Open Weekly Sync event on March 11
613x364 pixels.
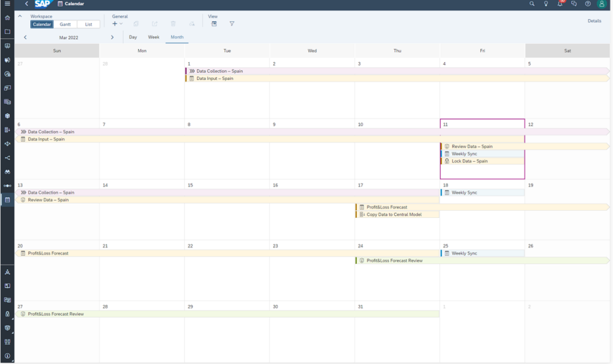[483, 154]
